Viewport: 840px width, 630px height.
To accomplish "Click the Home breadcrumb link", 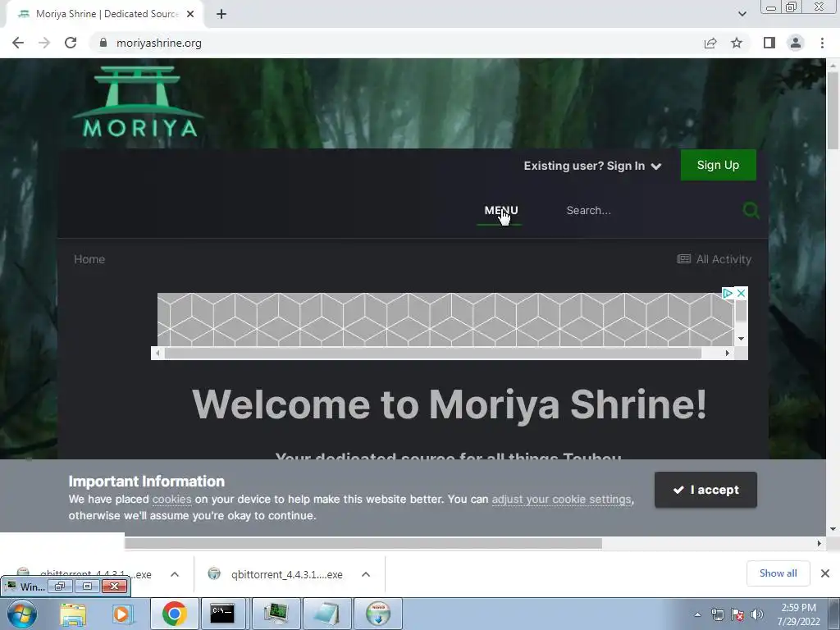I will [89, 259].
